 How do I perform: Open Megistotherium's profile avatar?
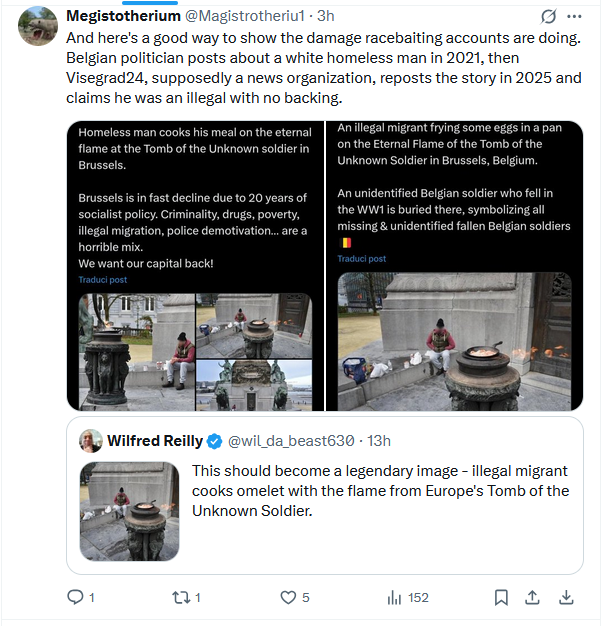[38, 26]
